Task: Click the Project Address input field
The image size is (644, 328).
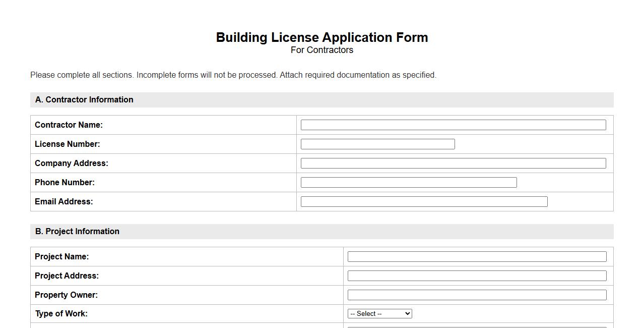Action: tap(477, 276)
